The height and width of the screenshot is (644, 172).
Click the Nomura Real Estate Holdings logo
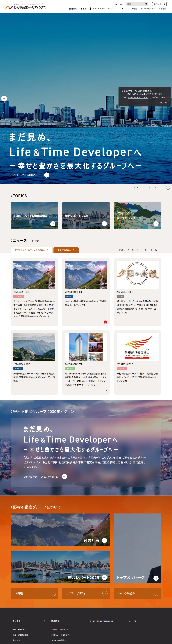point(26,7)
